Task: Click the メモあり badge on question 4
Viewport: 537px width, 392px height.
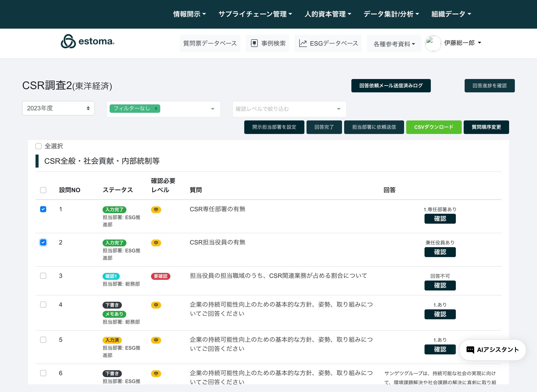Action: coord(114,314)
